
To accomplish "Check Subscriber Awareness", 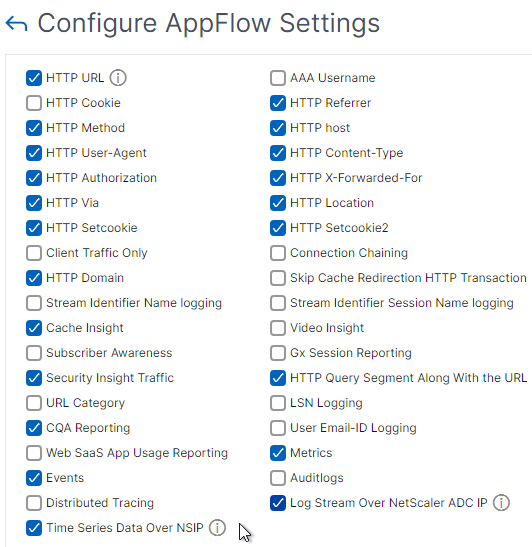I will [x=34, y=353].
